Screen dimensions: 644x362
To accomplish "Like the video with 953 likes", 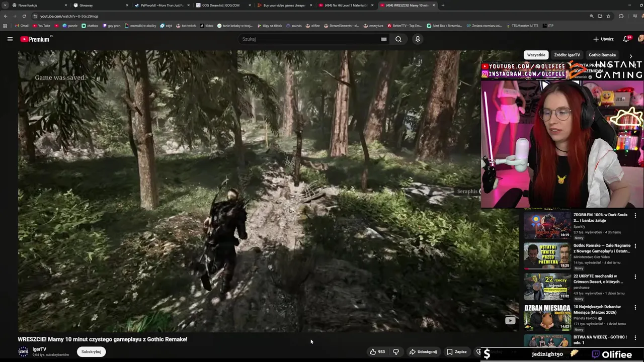I will point(378,352).
